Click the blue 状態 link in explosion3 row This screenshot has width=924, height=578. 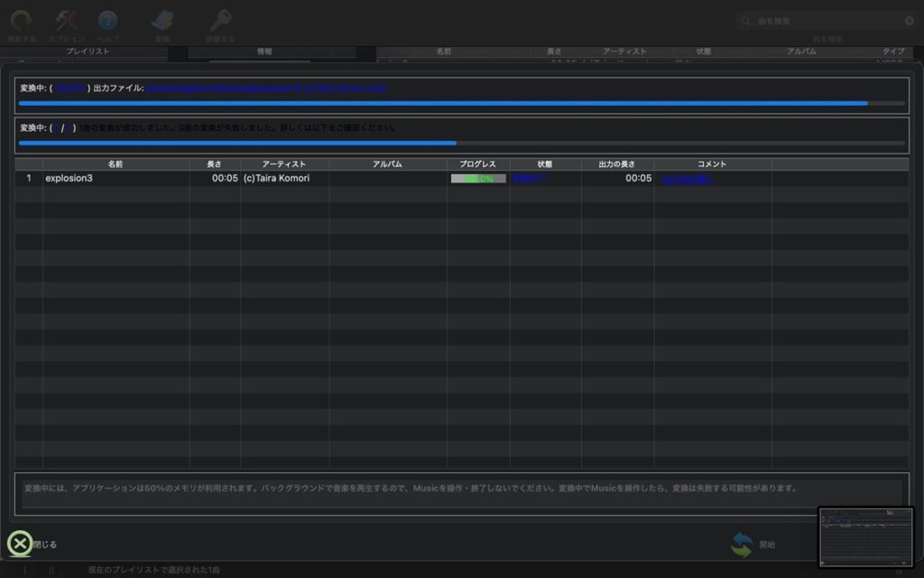tap(529, 178)
